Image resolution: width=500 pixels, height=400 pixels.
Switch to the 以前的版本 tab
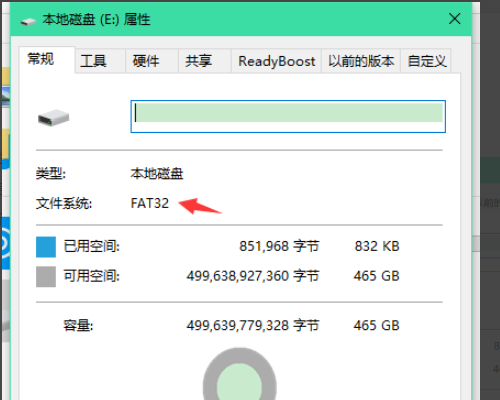(x=361, y=61)
